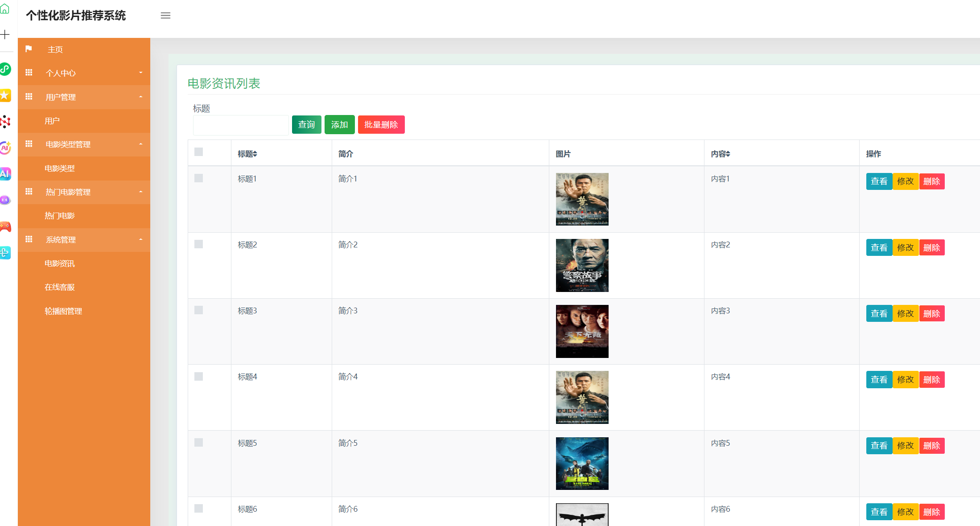Toggle the select-all checkbox in table header
The width and height of the screenshot is (980, 526).
point(199,152)
